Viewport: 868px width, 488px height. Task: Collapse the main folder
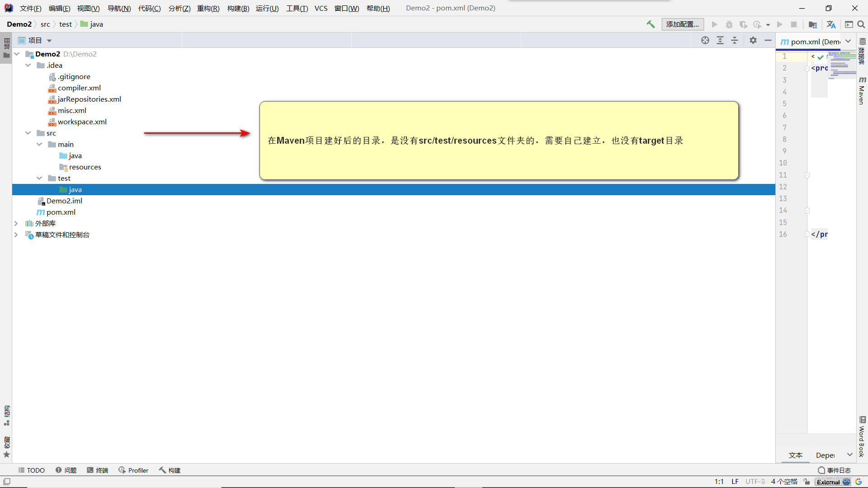pos(40,144)
